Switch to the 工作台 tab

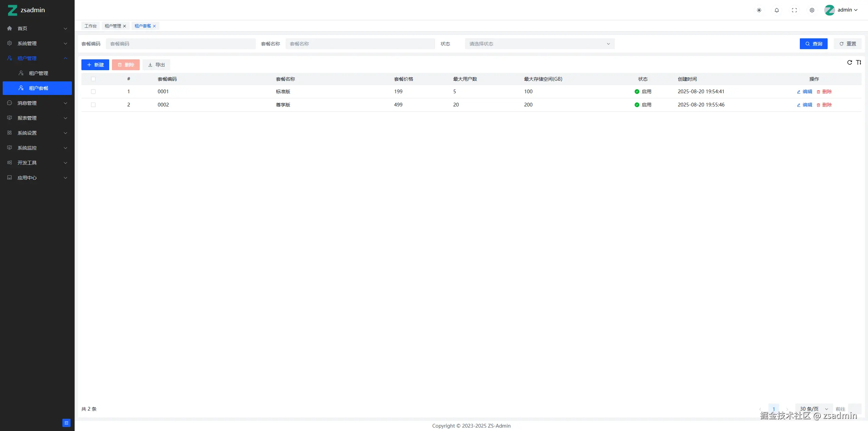point(90,26)
